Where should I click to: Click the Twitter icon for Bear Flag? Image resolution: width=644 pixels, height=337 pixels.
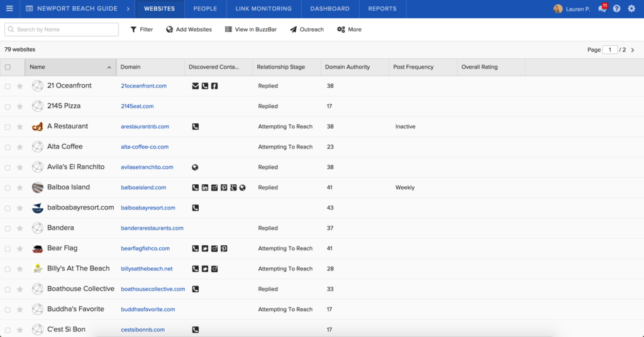click(205, 248)
